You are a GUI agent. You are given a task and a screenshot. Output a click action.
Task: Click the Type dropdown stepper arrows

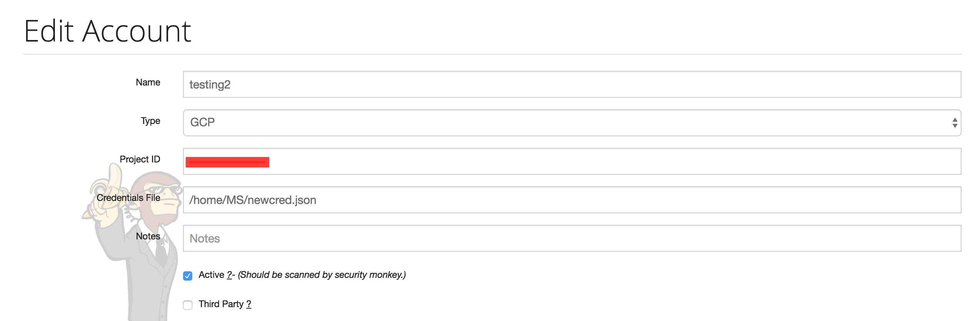click(955, 122)
